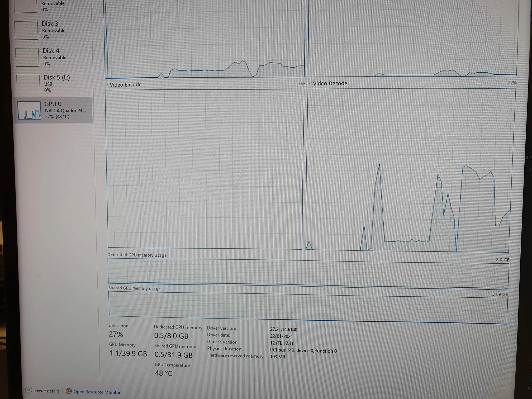Click the Fewer details button text
532x399 pixels.
(47, 391)
